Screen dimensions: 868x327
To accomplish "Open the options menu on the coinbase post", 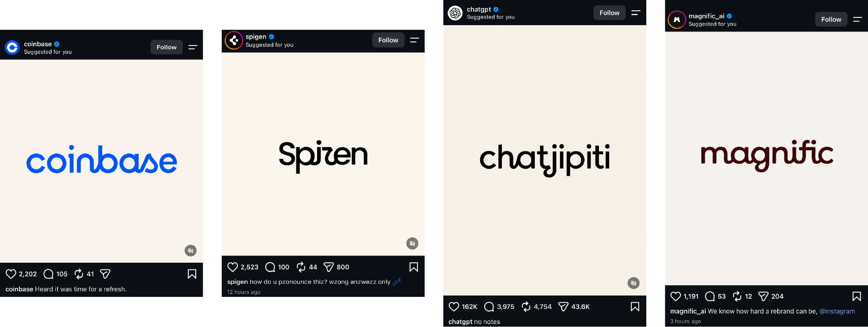I will coord(193,47).
